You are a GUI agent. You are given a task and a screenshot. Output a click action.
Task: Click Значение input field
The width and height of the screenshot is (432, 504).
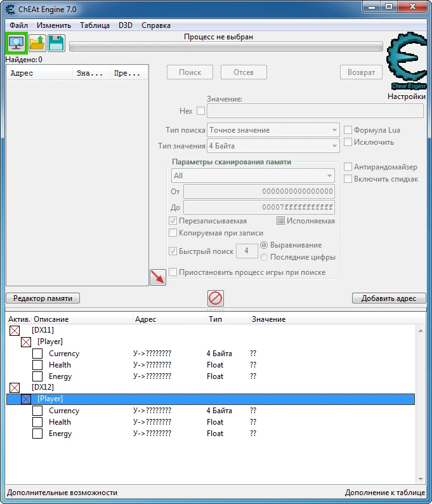click(x=315, y=111)
